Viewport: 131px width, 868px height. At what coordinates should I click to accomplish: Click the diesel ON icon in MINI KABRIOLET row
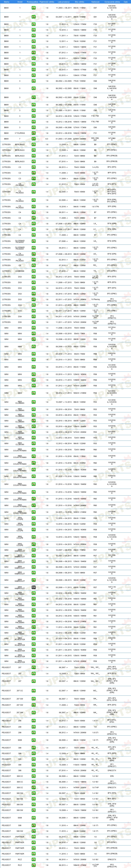point(34,587)
